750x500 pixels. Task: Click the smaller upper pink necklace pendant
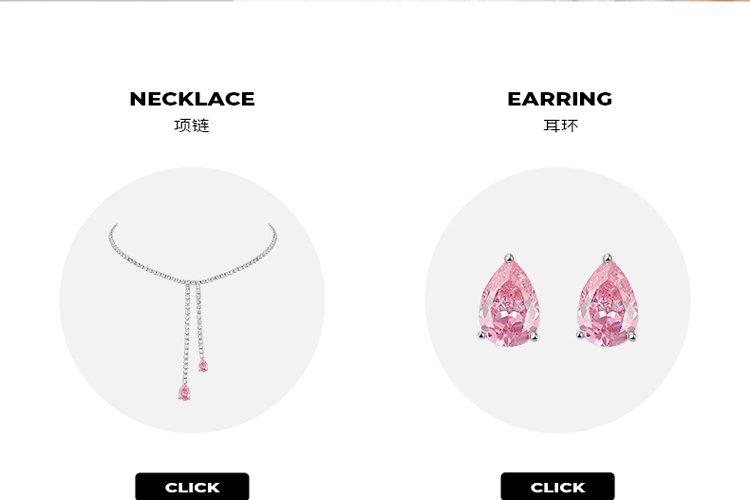coord(203,366)
